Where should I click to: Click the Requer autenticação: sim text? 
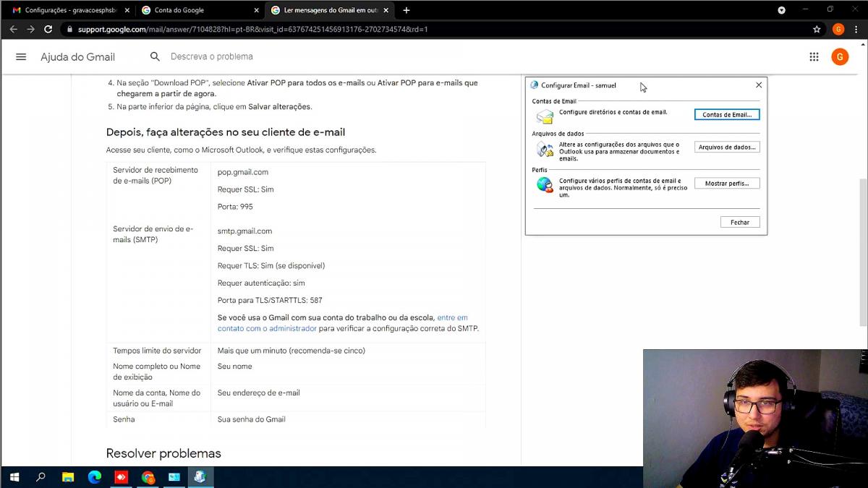pyautogui.click(x=261, y=283)
